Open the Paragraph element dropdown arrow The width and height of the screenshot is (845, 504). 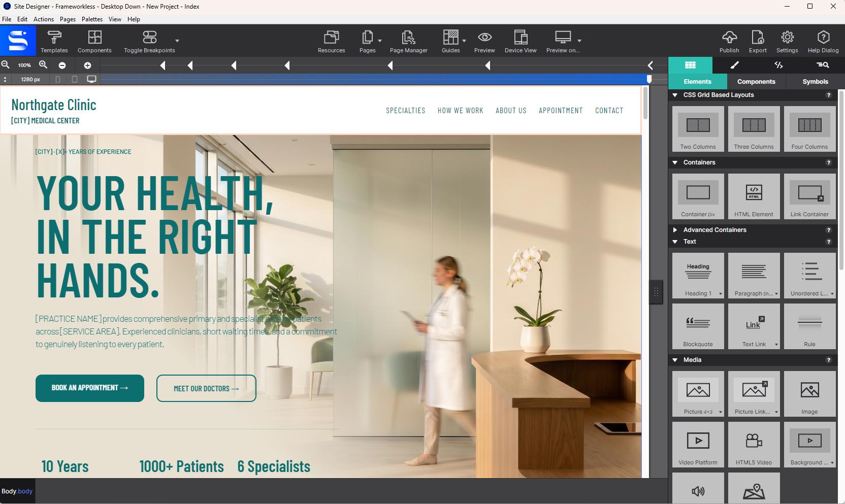(776, 294)
